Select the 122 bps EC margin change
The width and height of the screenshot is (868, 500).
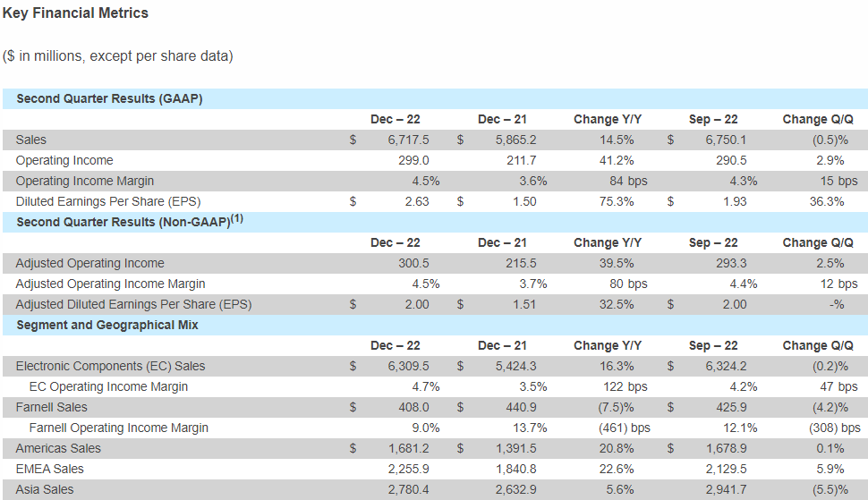click(x=625, y=386)
